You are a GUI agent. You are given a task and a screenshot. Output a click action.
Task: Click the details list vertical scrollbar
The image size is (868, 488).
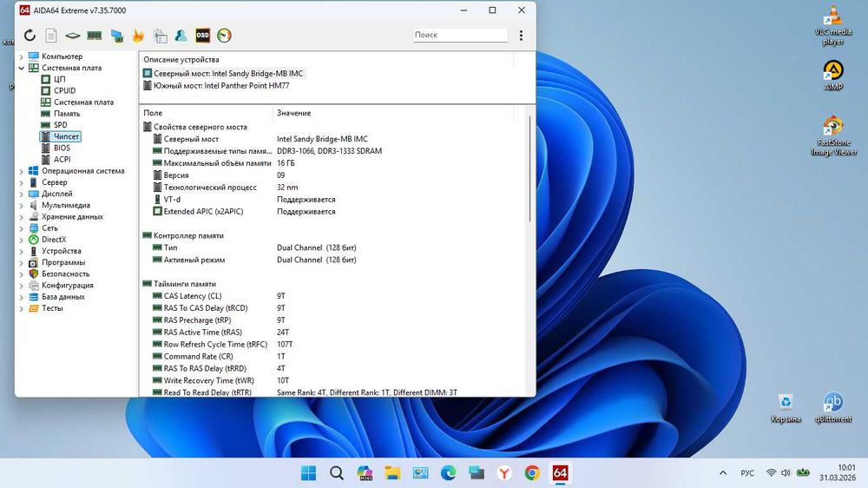point(529,169)
